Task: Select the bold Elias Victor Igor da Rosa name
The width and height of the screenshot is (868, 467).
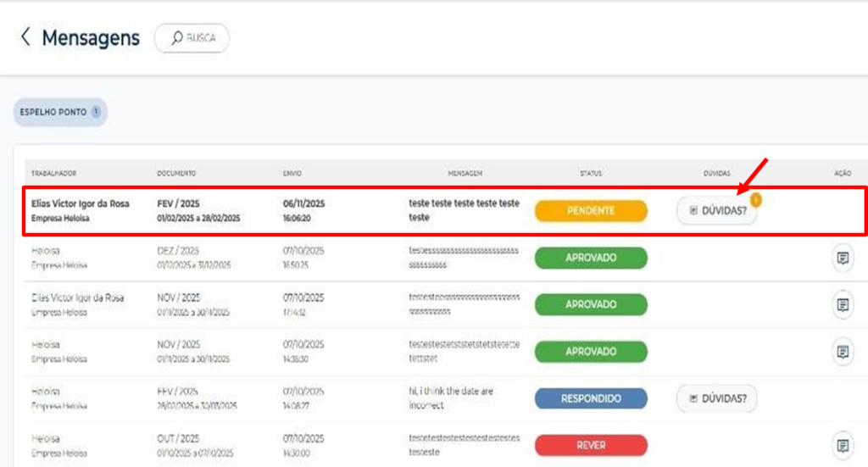Action: [x=81, y=203]
